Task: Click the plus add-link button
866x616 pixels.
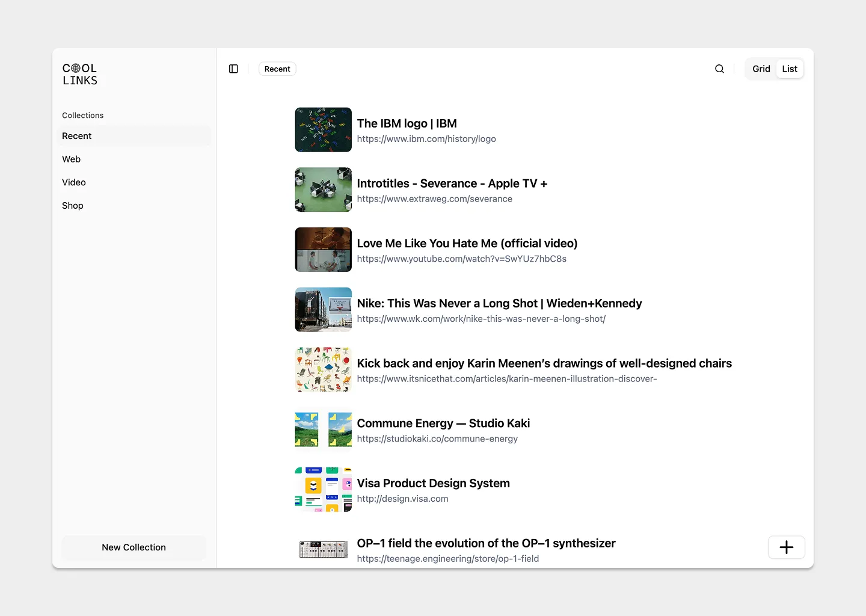Action: coord(787,547)
